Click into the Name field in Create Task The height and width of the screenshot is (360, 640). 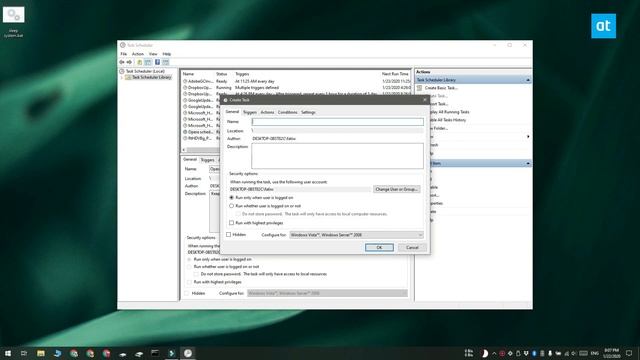point(338,122)
